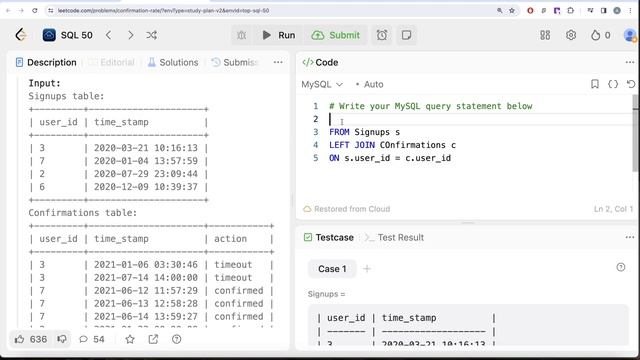Screen dimensions: 640x360
Task: Switch to the Testcase tab
Action: (x=329, y=238)
